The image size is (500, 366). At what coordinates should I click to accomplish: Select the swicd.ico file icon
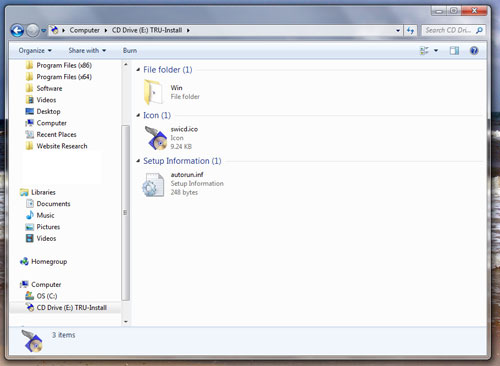[155, 138]
